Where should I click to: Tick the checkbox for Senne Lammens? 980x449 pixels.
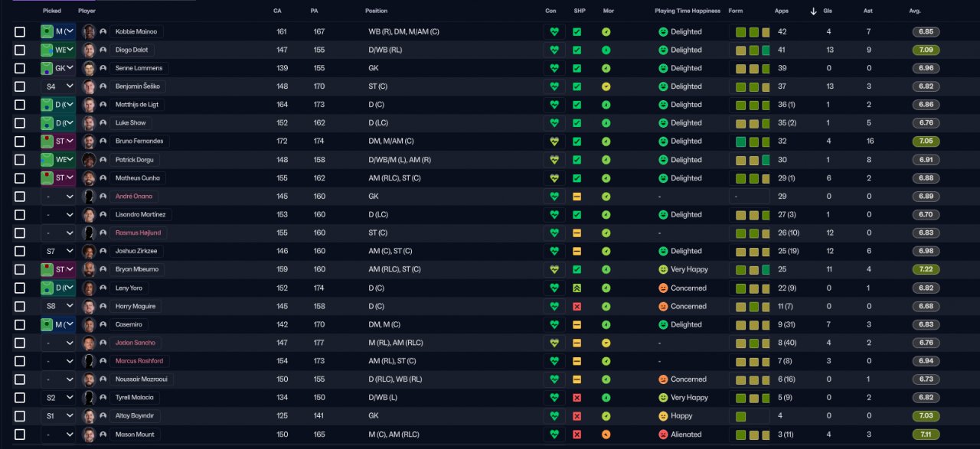[x=20, y=69]
